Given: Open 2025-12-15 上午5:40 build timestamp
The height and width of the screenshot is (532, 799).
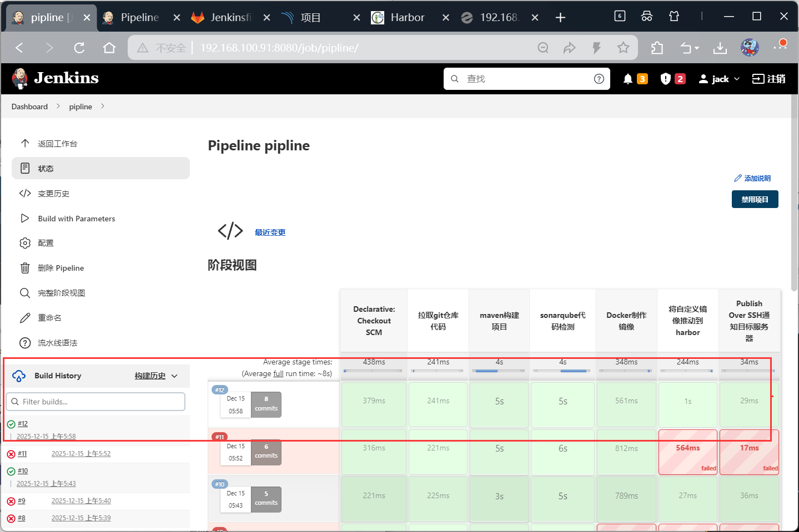Looking at the screenshot, I should [81, 501].
